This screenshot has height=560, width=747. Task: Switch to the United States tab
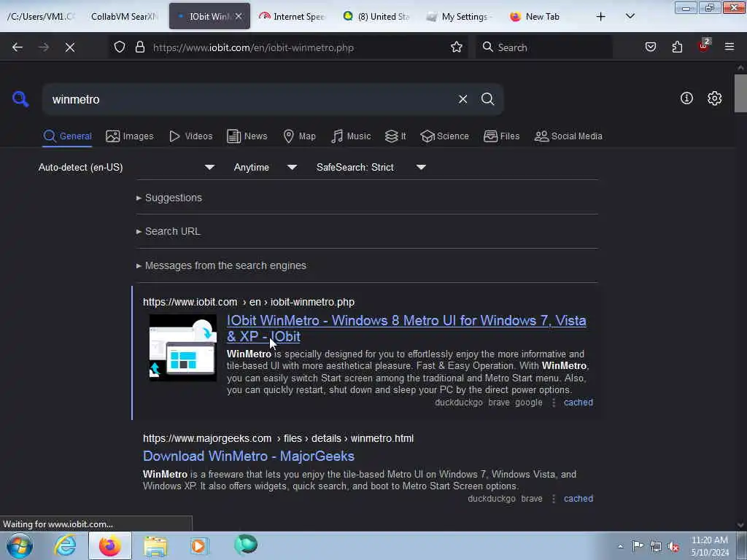376,17
